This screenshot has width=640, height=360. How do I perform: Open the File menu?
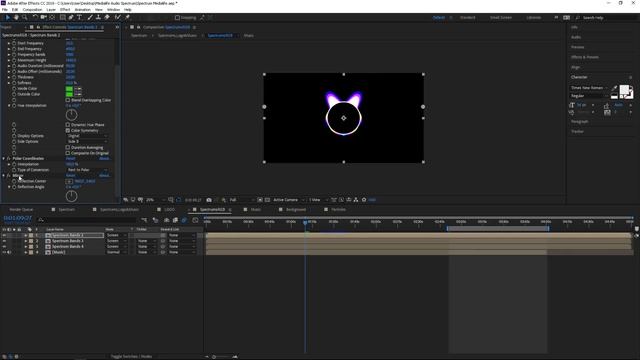tap(5, 9)
